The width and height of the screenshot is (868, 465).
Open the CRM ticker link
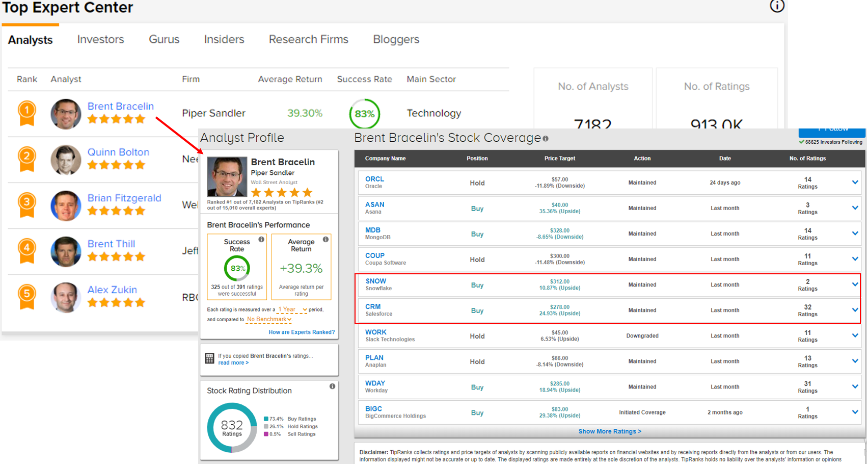coord(373,306)
